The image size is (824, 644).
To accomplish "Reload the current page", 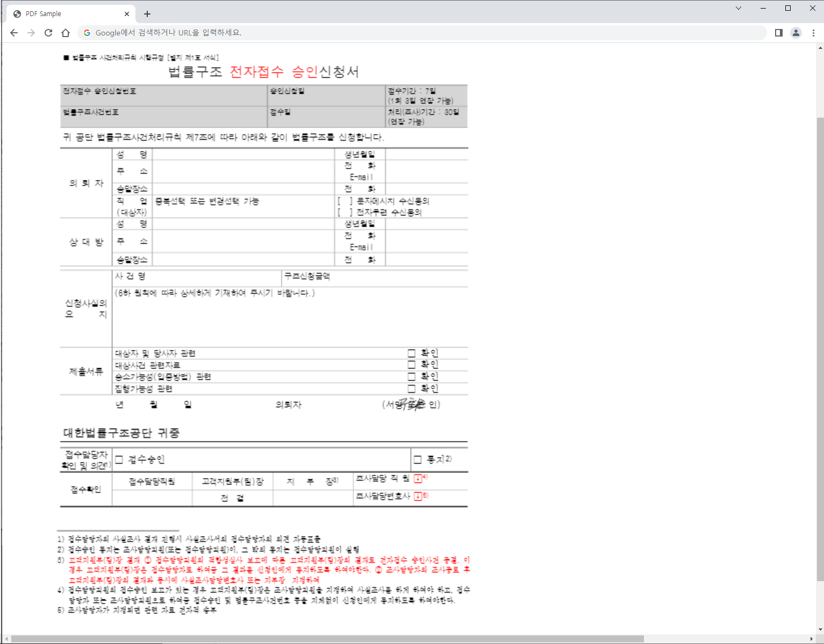I will 48,32.
